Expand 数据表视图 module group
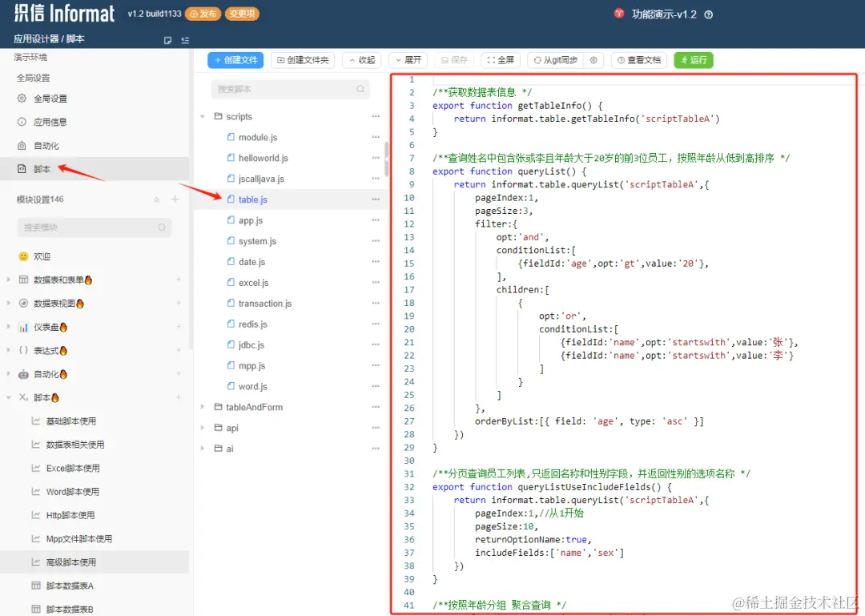This screenshot has width=865, height=616. [x=8, y=304]
